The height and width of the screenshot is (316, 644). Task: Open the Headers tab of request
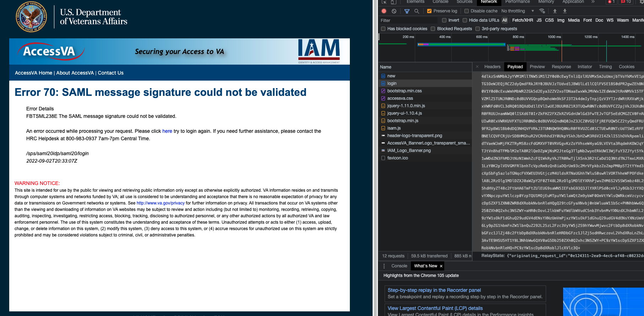492,67
